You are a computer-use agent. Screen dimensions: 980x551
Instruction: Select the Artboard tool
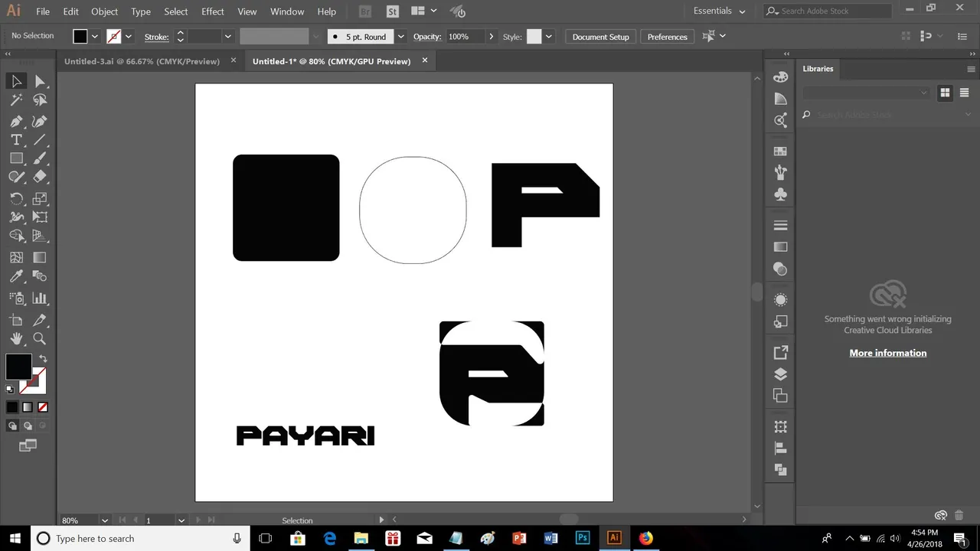[16, 320]
